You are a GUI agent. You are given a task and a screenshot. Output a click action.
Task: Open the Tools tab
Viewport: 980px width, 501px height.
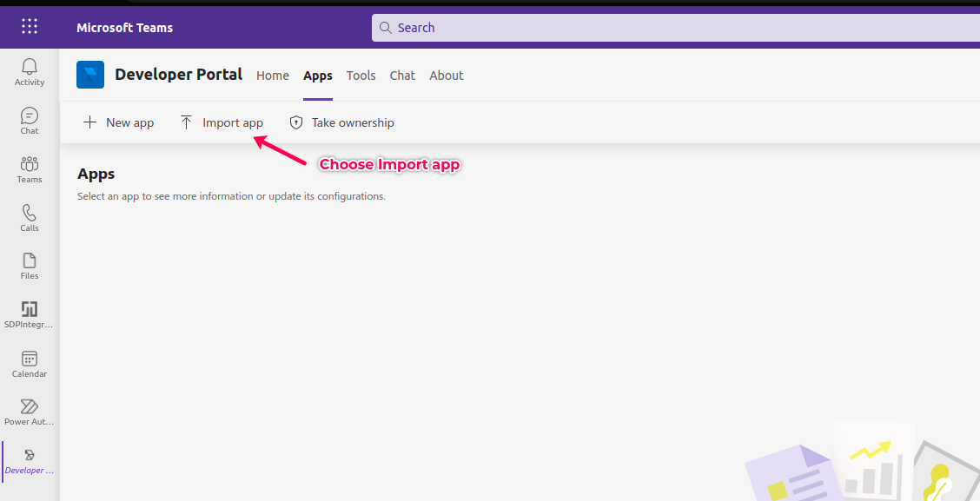(x=361, y=76)
